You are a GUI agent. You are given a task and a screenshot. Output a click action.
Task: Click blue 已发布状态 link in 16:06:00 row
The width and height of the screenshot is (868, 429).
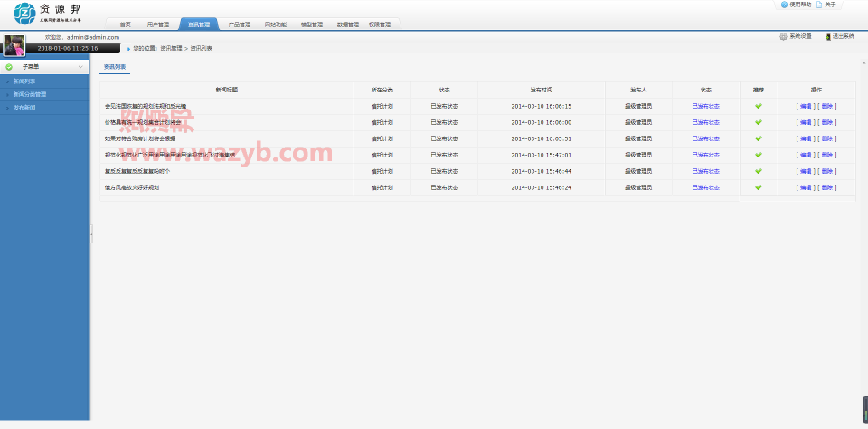(706, 122)
